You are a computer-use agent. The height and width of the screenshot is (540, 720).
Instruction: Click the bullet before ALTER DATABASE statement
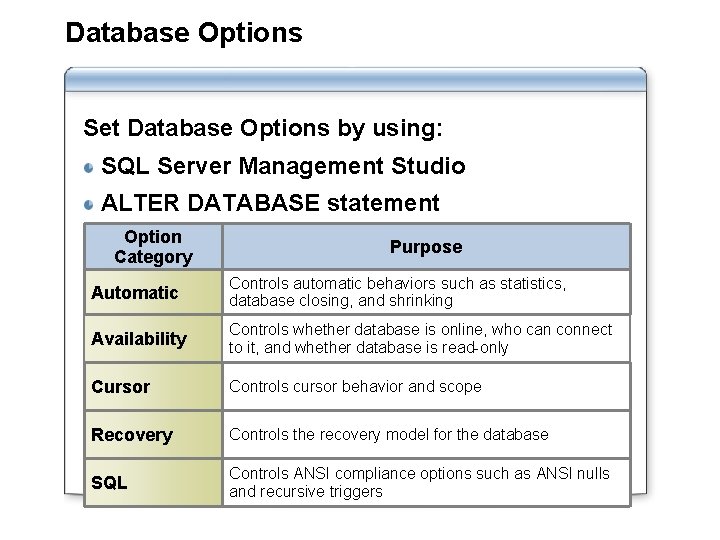tap(90, 205)
